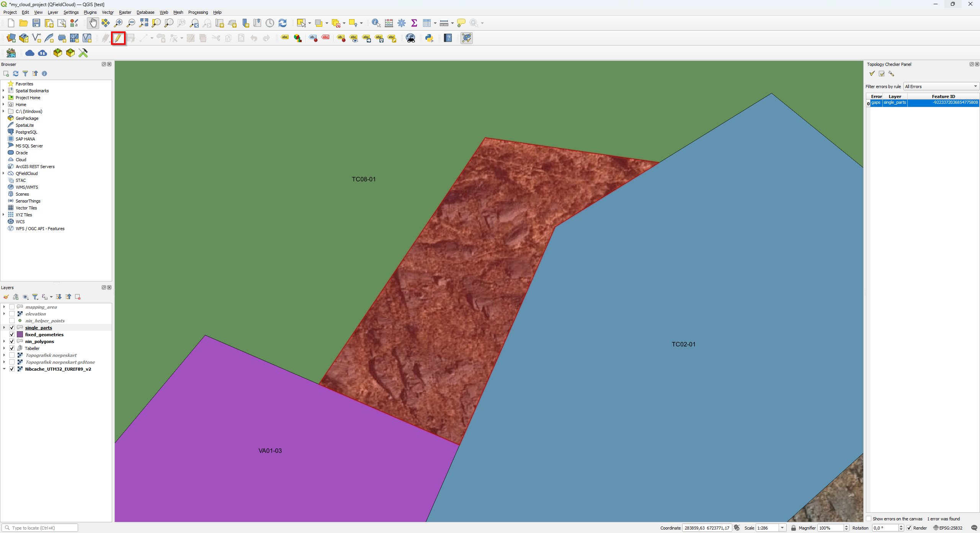The image size is (980, 533).
Task: Open the Python console
Action: tap(429, 38)
